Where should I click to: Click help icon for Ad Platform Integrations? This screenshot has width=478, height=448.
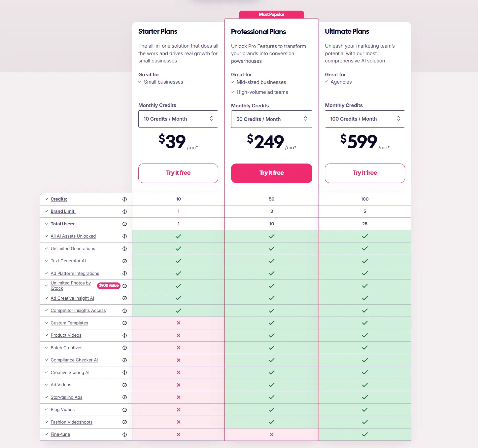(124, 274)
